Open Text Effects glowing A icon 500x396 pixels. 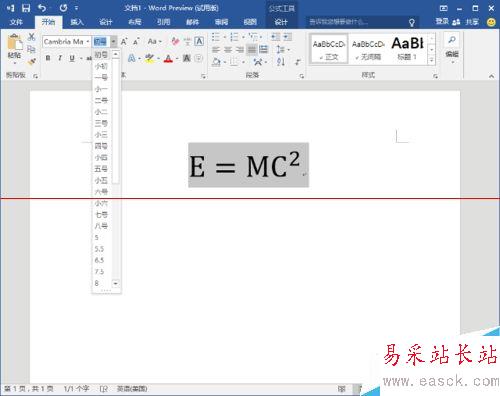coord(132,59)
